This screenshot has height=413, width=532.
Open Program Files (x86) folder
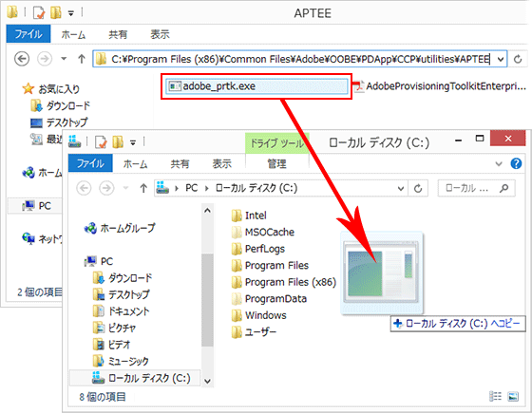click(x=284, y=282)
